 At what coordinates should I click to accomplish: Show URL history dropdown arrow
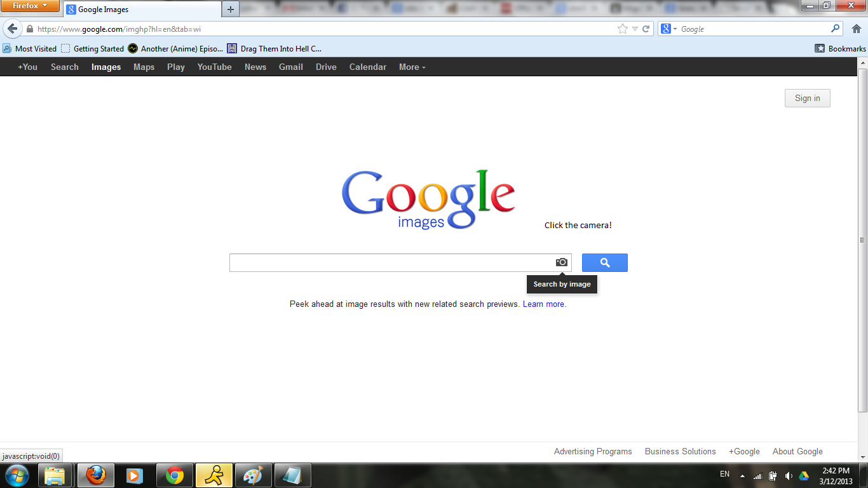pos(635,29)
